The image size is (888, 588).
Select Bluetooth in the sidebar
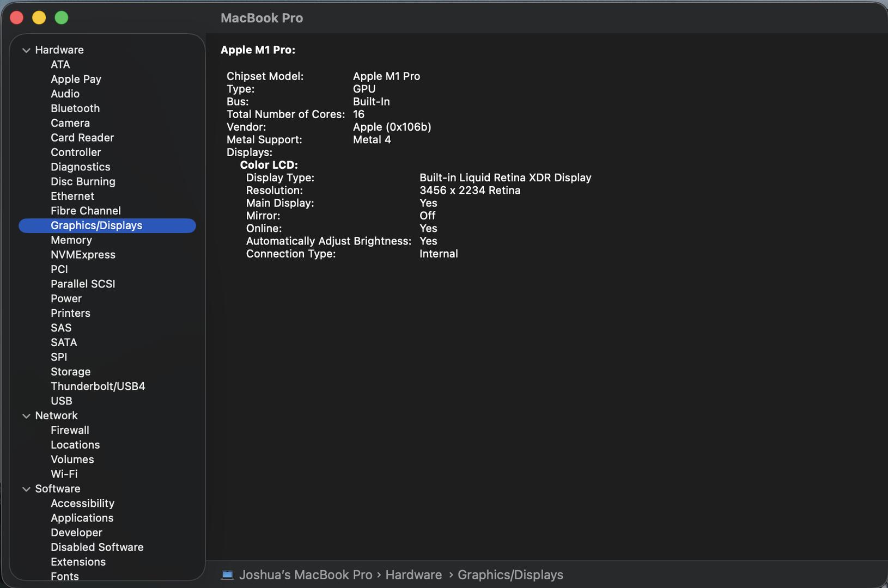tap(75, 108)
